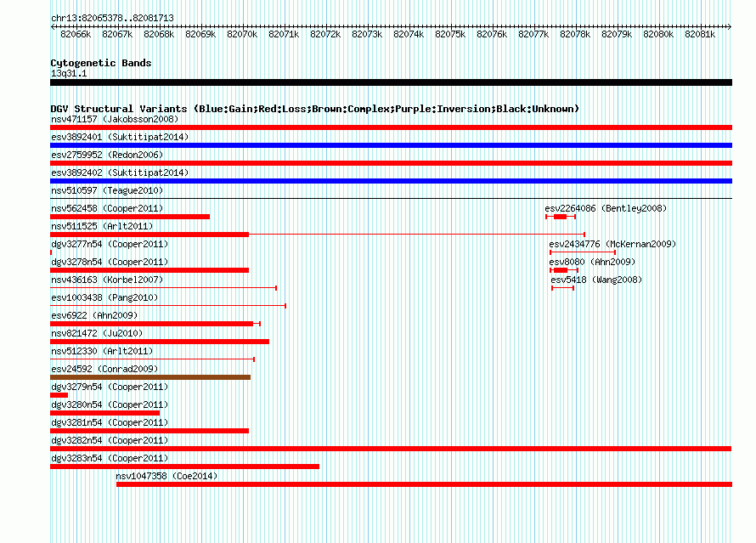This screenshot has width=756, height=543.
Task: Click esv2264086 (Bentley2008) label
Action: 606,208
